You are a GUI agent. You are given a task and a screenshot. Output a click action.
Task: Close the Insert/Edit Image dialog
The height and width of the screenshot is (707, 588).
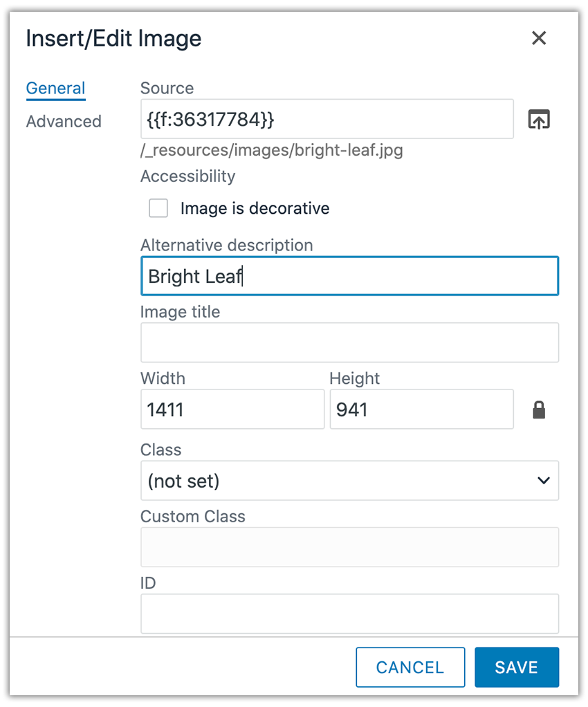pos(539,38)
